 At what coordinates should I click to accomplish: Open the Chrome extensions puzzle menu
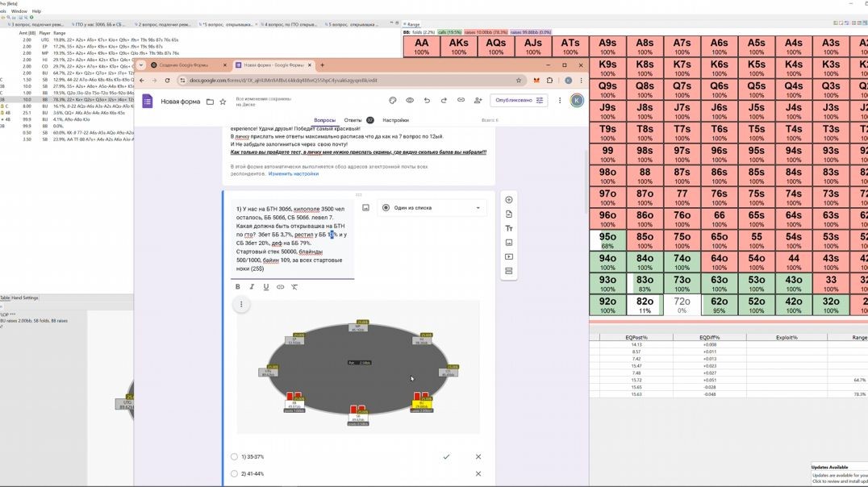click(549, 81)
